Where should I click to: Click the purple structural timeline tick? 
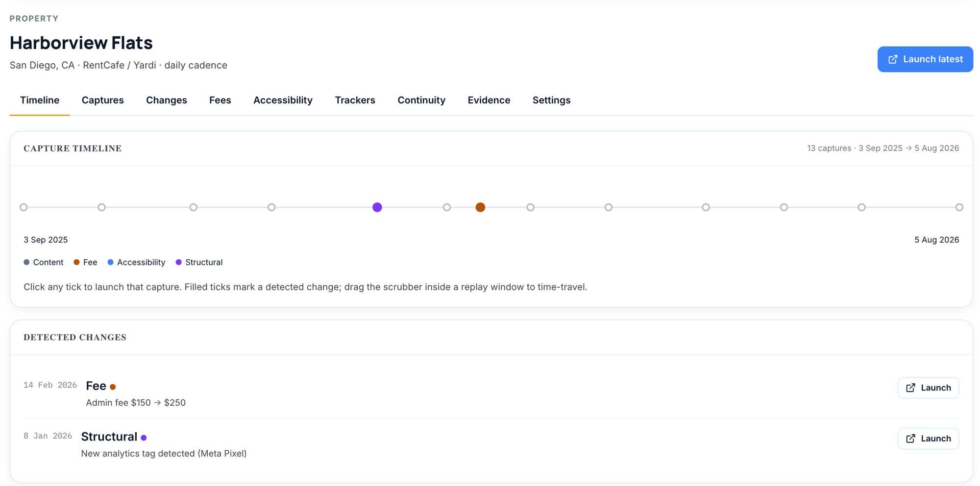point(377,207)
